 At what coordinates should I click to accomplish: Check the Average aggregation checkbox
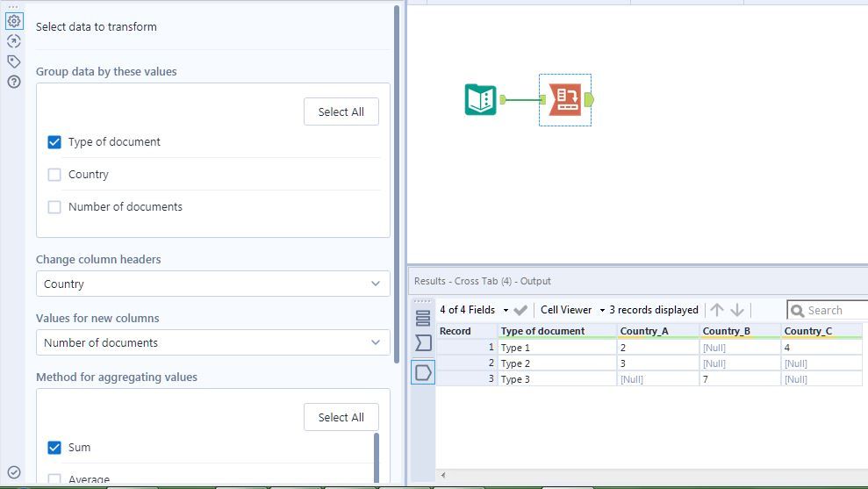point(54,479)
